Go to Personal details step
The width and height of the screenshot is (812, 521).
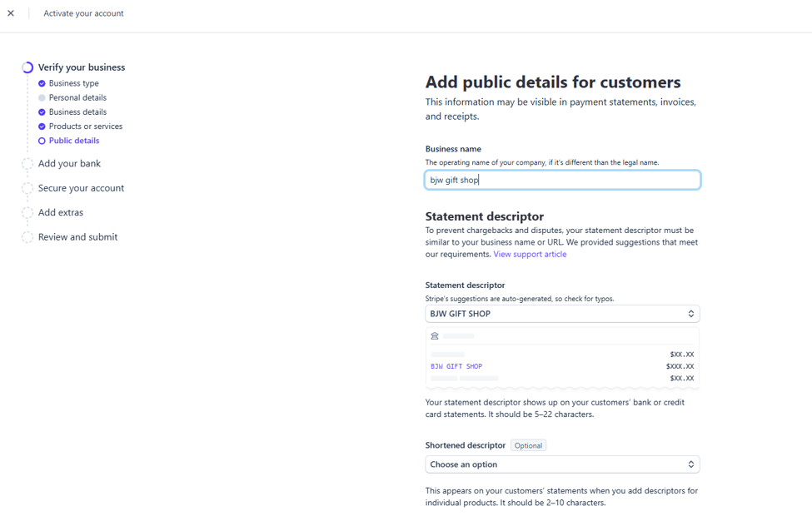coord(77,97)
